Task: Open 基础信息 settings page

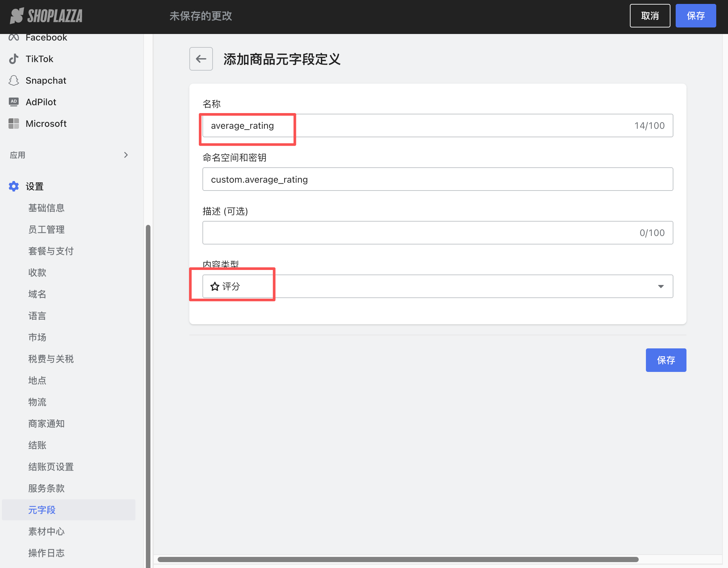Action: (46, 208)
